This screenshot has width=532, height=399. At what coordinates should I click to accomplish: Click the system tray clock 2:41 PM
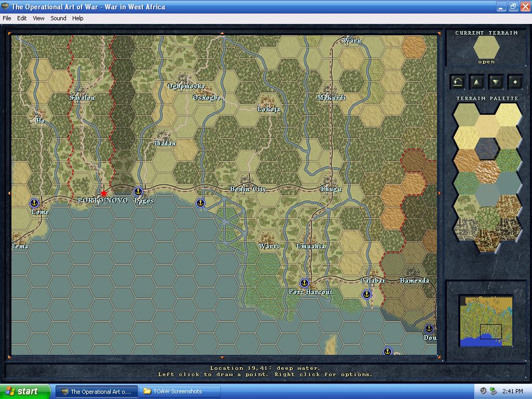click(512, 391)
